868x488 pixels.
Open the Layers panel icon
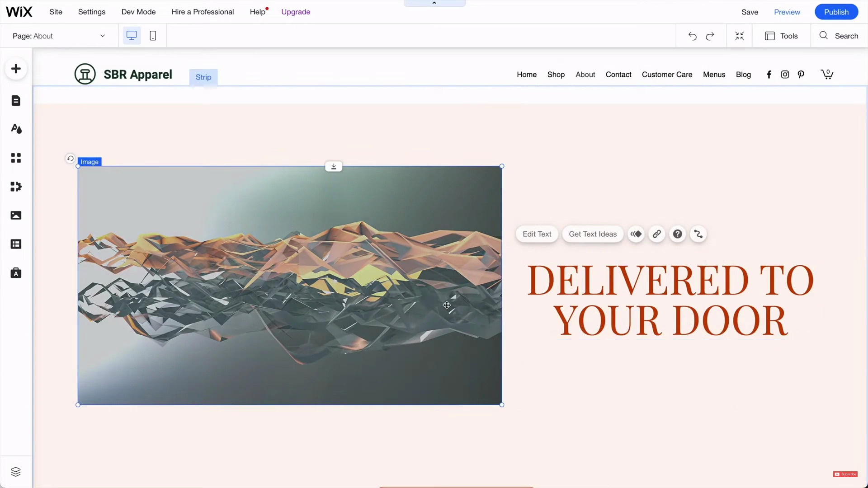[x=16, y=472]
